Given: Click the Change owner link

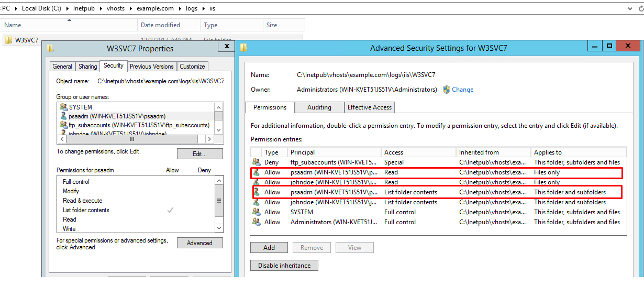Looking at the screenshot, I should pyautogui.click(x=462, y=90).
